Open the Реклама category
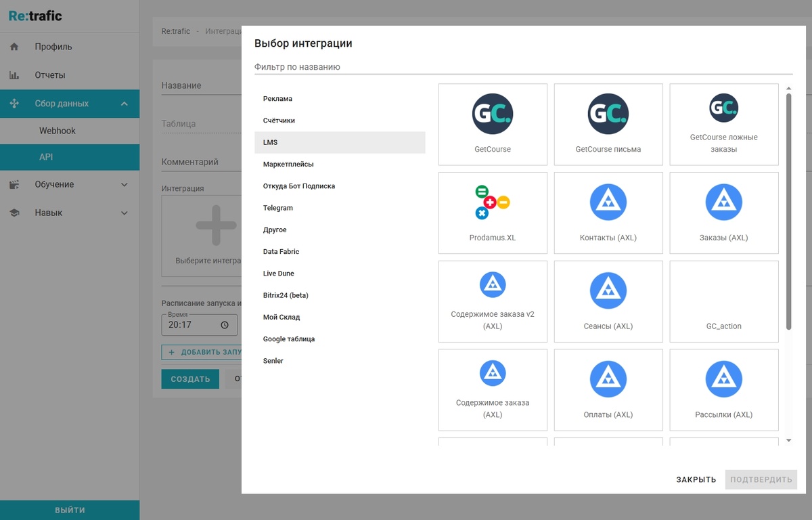This screenshot has width=812, height=520. [340, 99]
